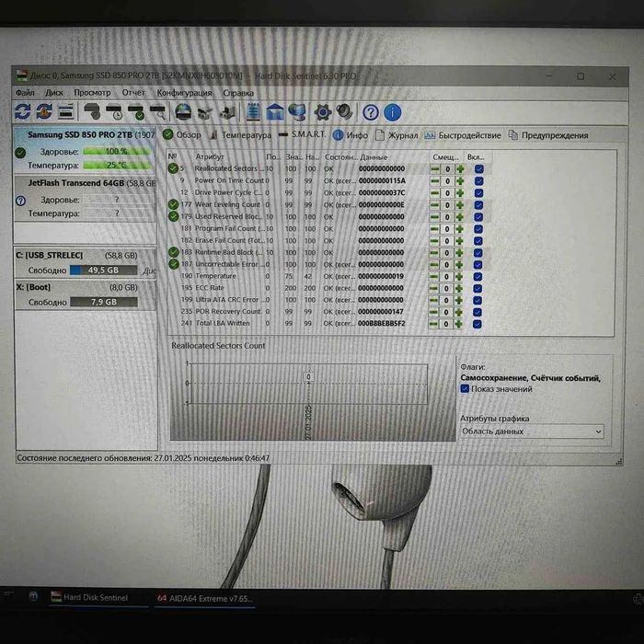Click the disk with stethoscope toolbar icon
The image size is (644, 644).
(92, 111)
